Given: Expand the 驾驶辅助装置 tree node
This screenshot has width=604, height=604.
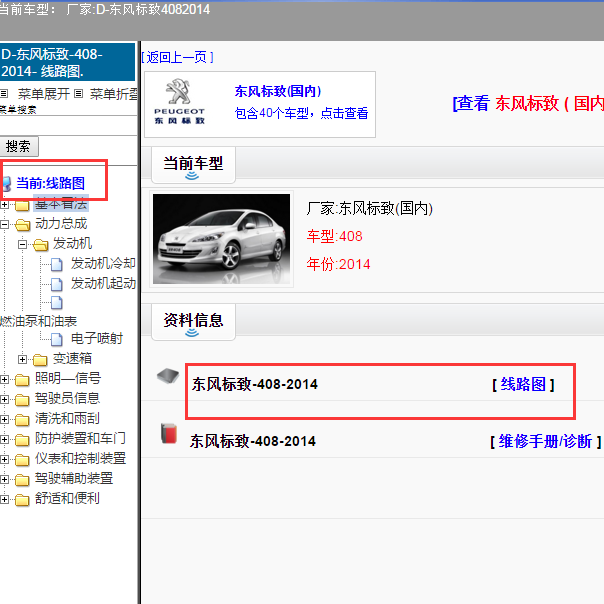Looking at the screenshot, I should pyautogui.click(x=4, y=480).
